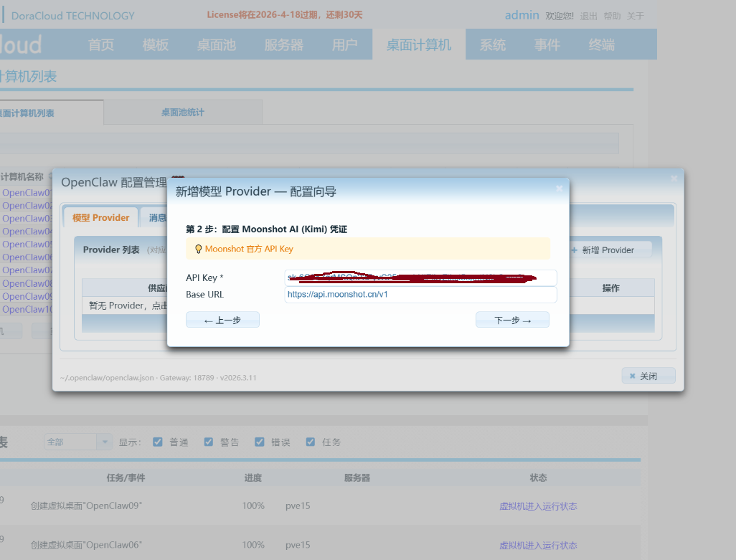Open 服务器 in the main navigation
The width and height of the screenshot is (736, 560).
coord(283,45)
